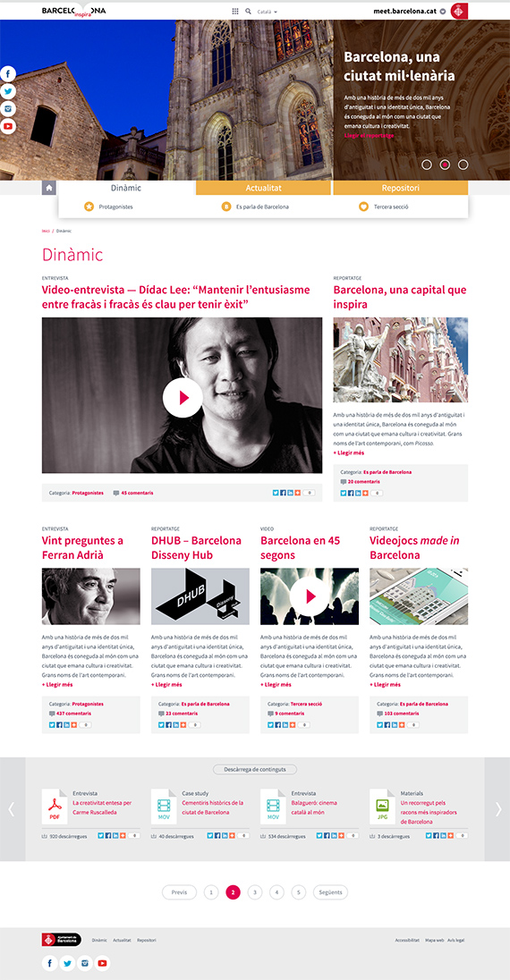Click the search magnifier icon in header
Image resolution: width=510 pixels, height=980 pixels.
249,12
